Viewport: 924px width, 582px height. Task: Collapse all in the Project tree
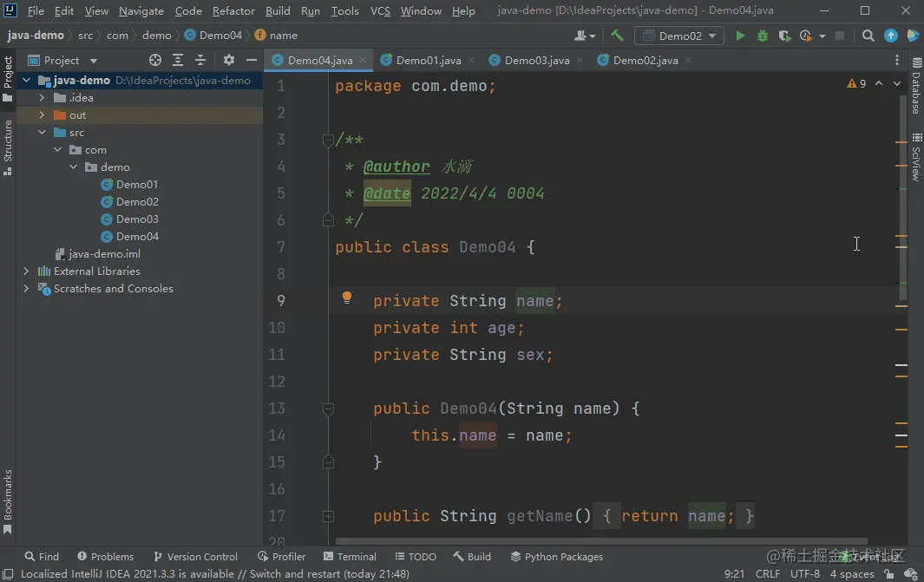tap(200, 60)
